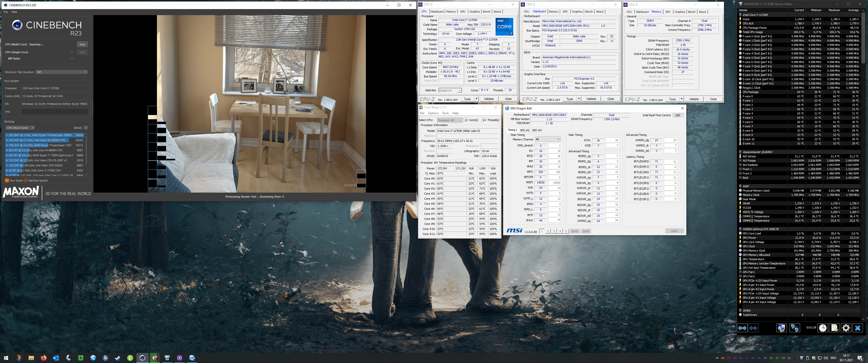Open CPU (Multi Core) ranking dropdown

[x=20, y=128]
